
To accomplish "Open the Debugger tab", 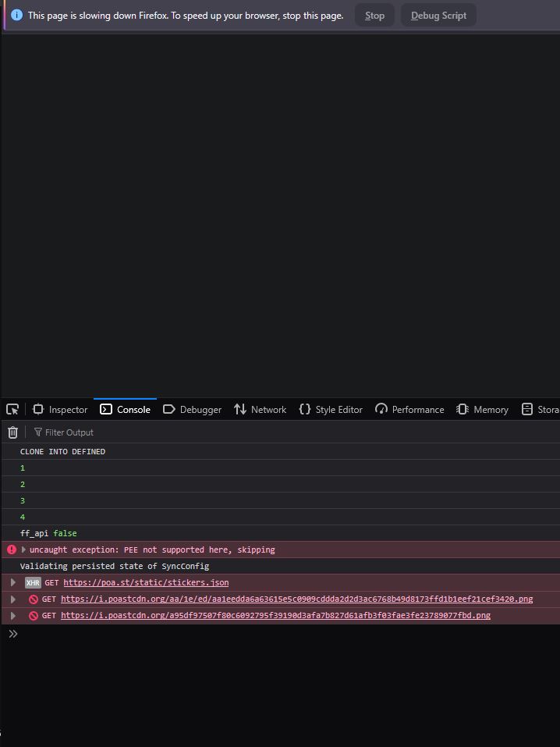I will 193,409.
